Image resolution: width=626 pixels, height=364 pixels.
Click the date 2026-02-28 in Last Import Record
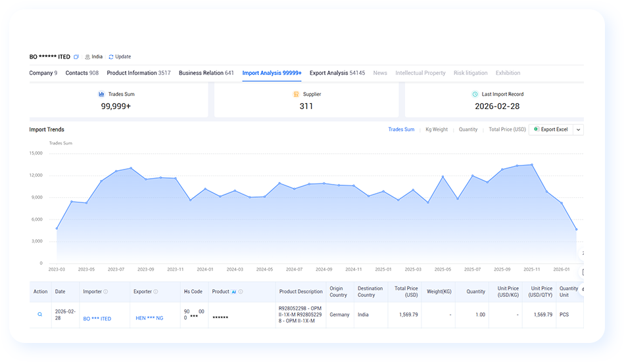497,106
